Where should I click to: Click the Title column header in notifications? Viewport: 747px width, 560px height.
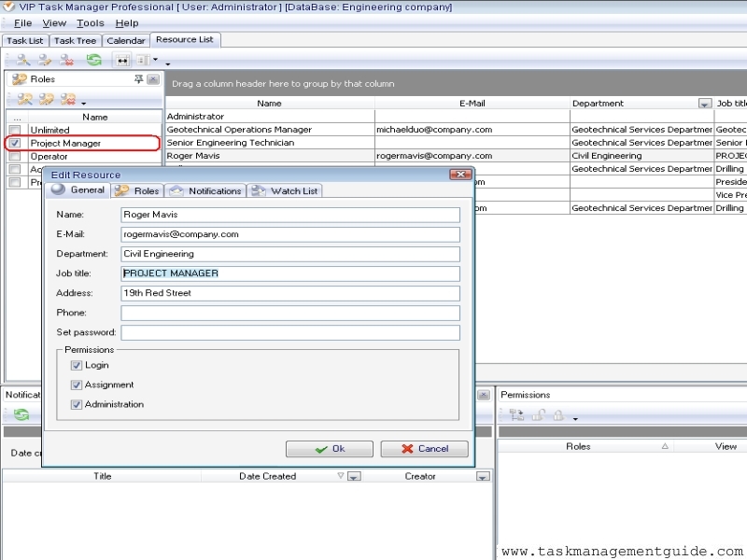coord(102,476)
